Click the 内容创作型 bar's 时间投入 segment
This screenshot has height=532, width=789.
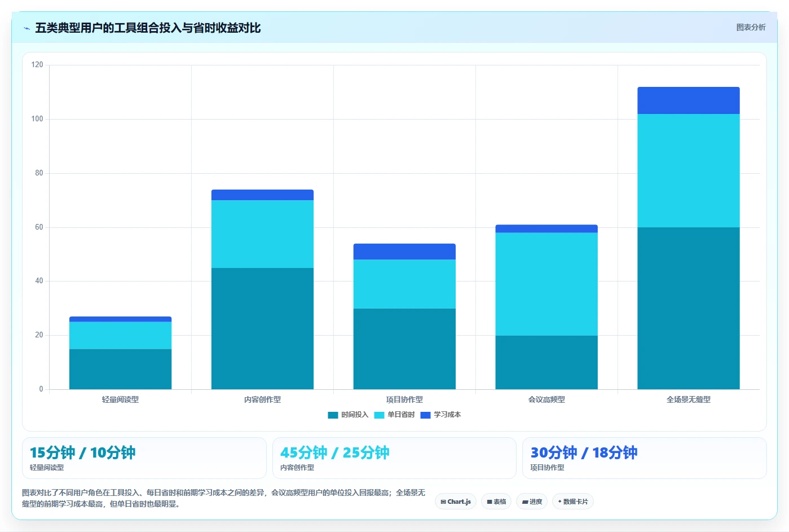(262, 328)
